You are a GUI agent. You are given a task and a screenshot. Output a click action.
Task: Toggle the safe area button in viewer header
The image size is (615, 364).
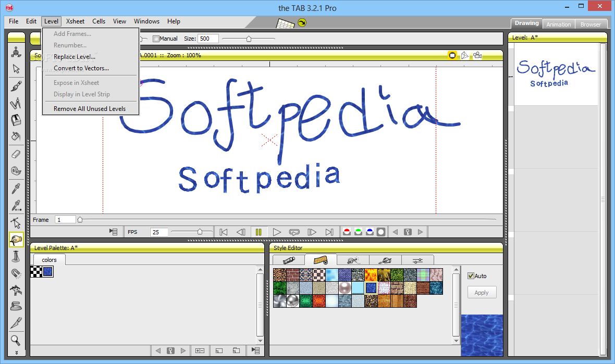[452, 55]
